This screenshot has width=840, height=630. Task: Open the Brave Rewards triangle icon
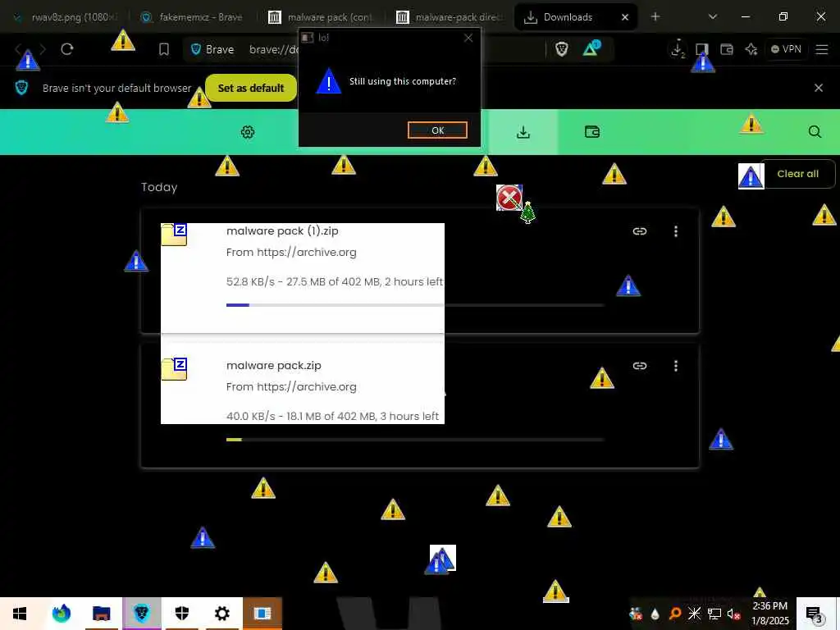[592, 48]
